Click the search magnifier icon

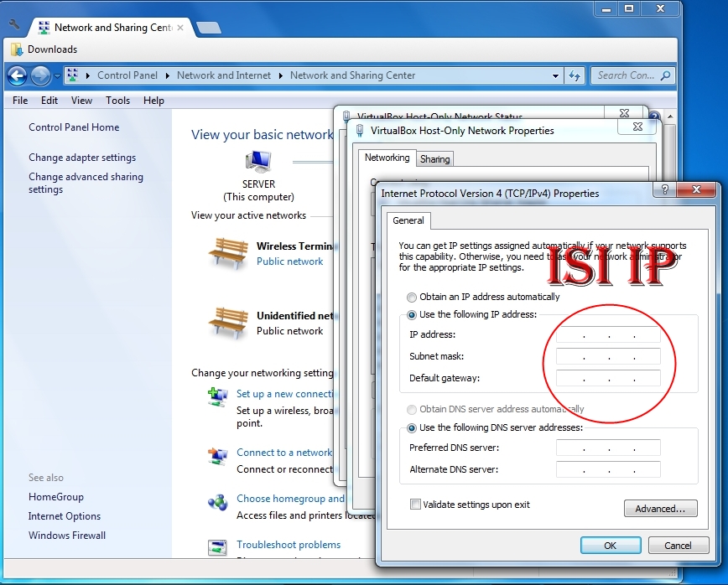pyautogui.click(x=665, y=75)
